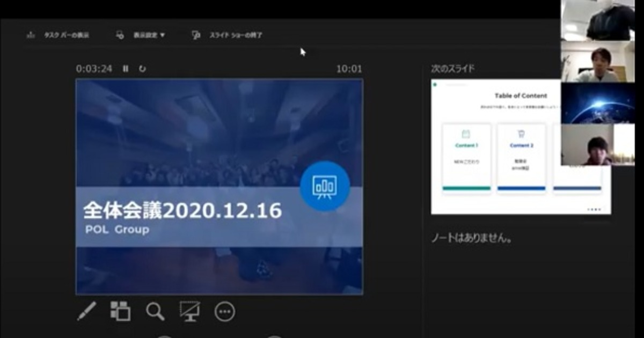644x338 pixels.
Task: Click the presentation chart icon on the slide
Action: tap(325, 187)
